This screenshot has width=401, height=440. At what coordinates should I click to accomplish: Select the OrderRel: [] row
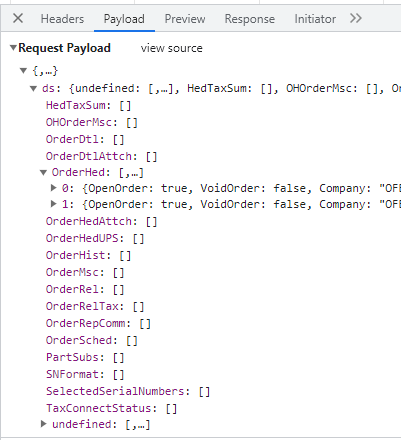pos(85,289)
